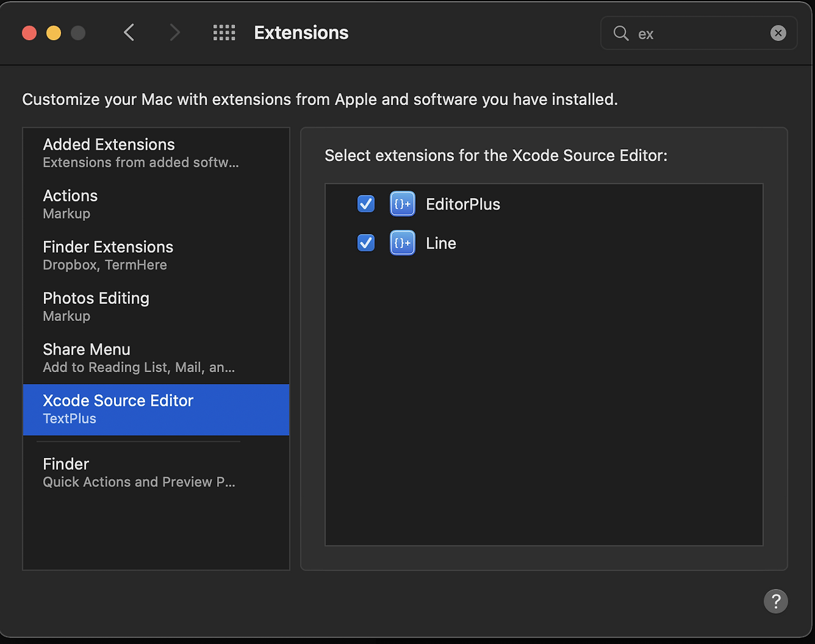Uncheck the Line extension
The height and width of the screenshot is (644, 815).
pyautogui.click(x=366, y=243)
